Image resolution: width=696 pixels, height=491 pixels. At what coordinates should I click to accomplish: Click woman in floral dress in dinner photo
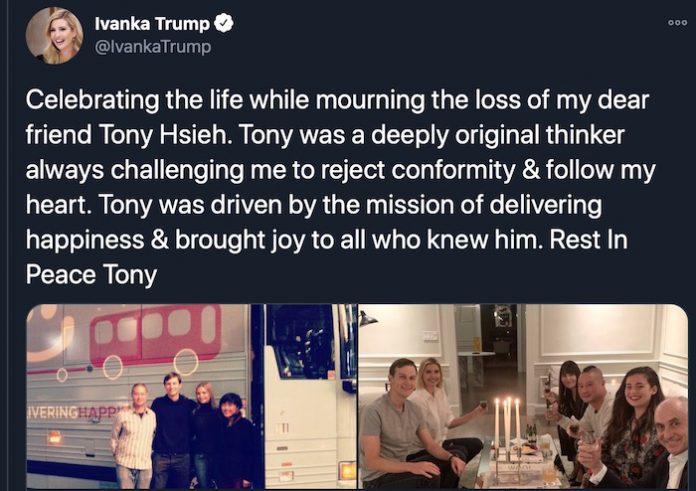[633, 426]
